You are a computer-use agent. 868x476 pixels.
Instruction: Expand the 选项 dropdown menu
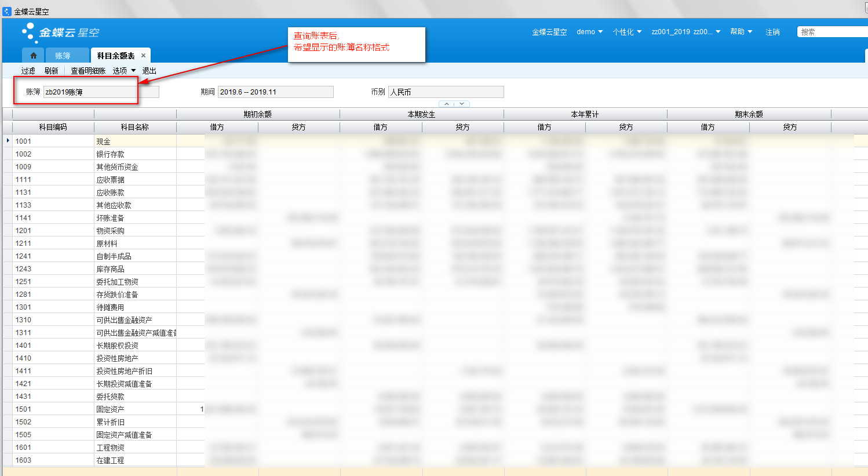124,71
